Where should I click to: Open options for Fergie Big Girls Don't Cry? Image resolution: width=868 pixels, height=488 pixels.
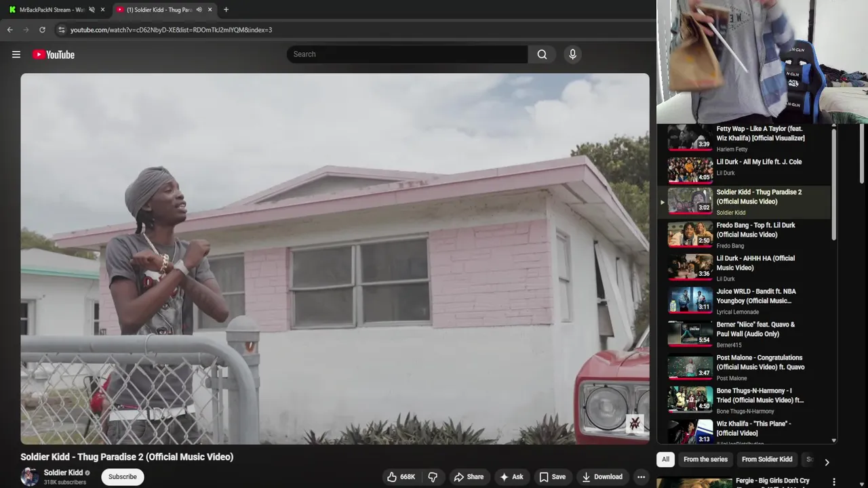point(834,483)
